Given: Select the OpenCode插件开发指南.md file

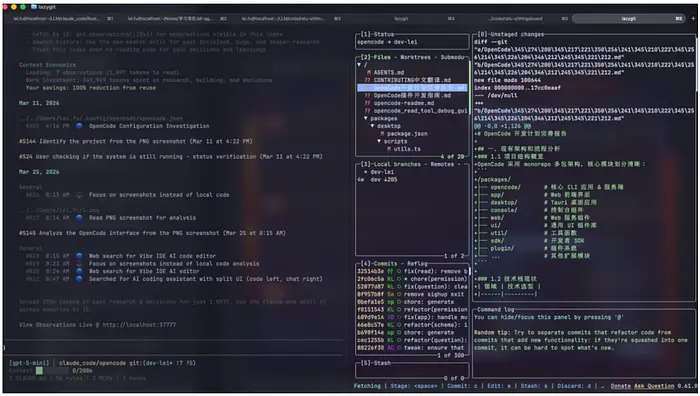Looking at the screenshot, I should pyautogui.click(x=412, y=95).
